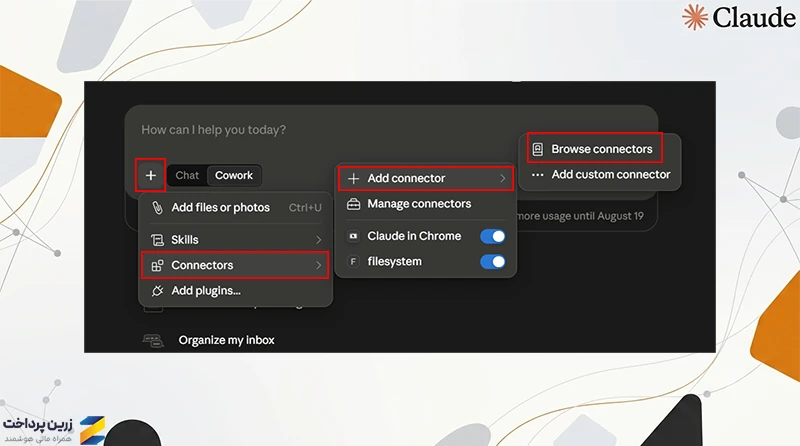Viewport: 800px width, 446px height.
Task: Click the paperclip icon beside Add files
Action: coord(158,208)
